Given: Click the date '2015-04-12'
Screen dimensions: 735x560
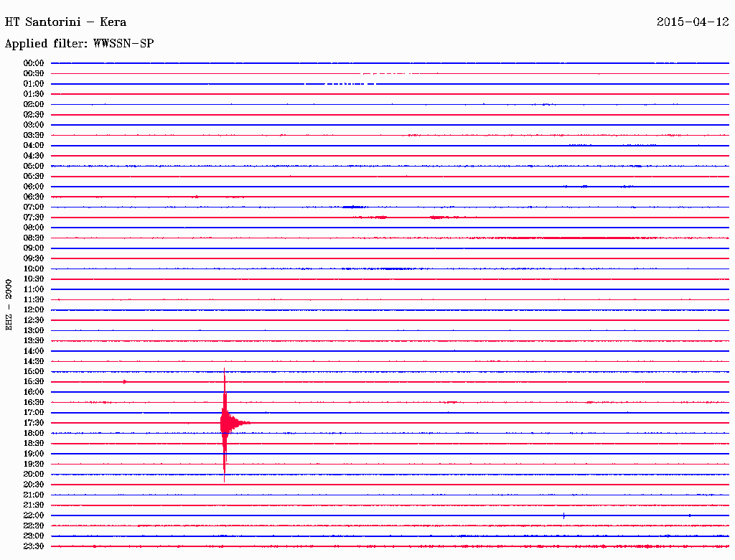Looking at the screenshot, I should click(693, 22).
